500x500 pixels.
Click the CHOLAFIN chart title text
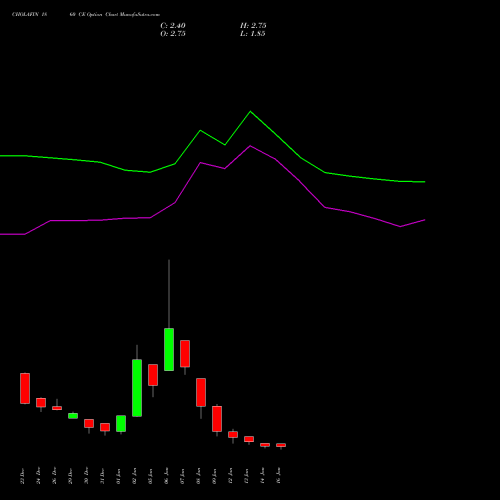86,15
